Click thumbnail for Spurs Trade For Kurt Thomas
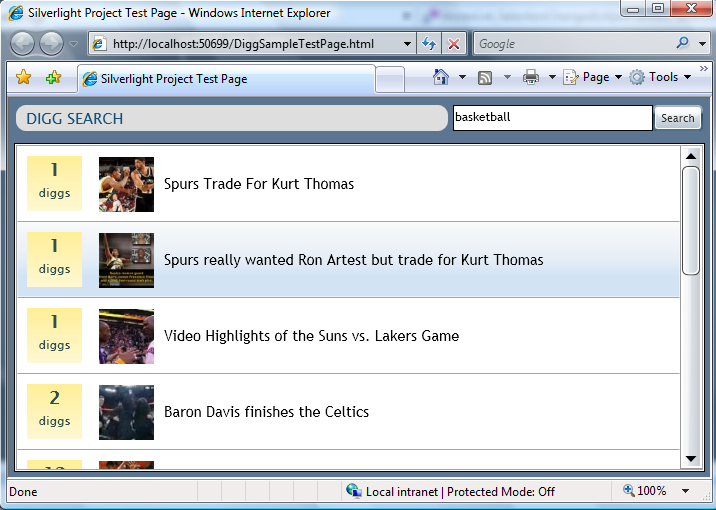716x510 pixels. click(x=126, y=184)
